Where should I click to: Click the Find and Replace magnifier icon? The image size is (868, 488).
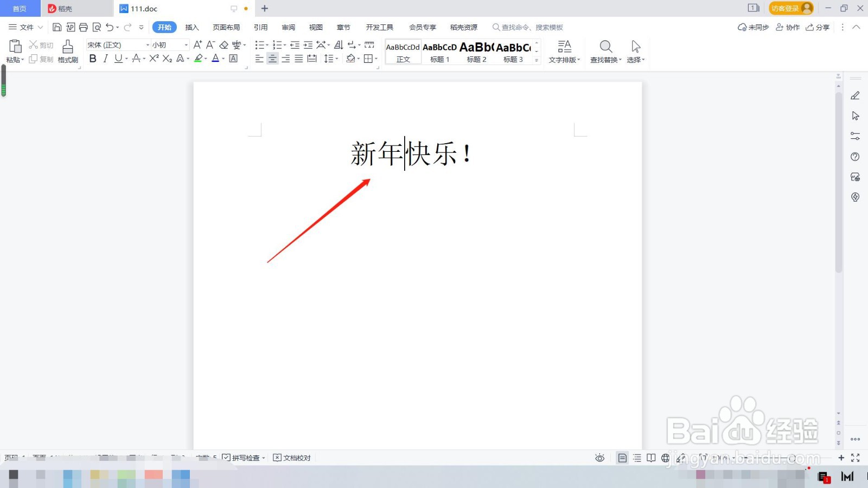[606, 47]
